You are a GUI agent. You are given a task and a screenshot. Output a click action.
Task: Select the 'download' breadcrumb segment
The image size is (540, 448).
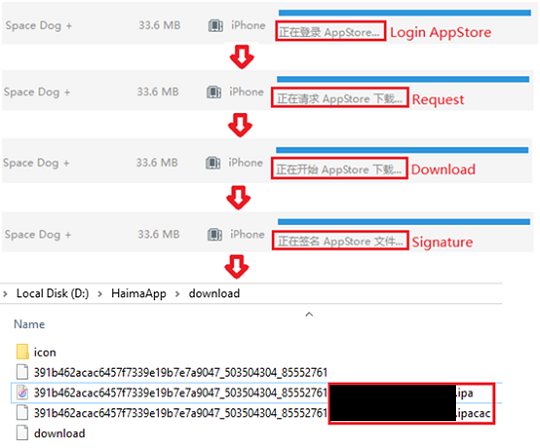click(x=214, y=293)
